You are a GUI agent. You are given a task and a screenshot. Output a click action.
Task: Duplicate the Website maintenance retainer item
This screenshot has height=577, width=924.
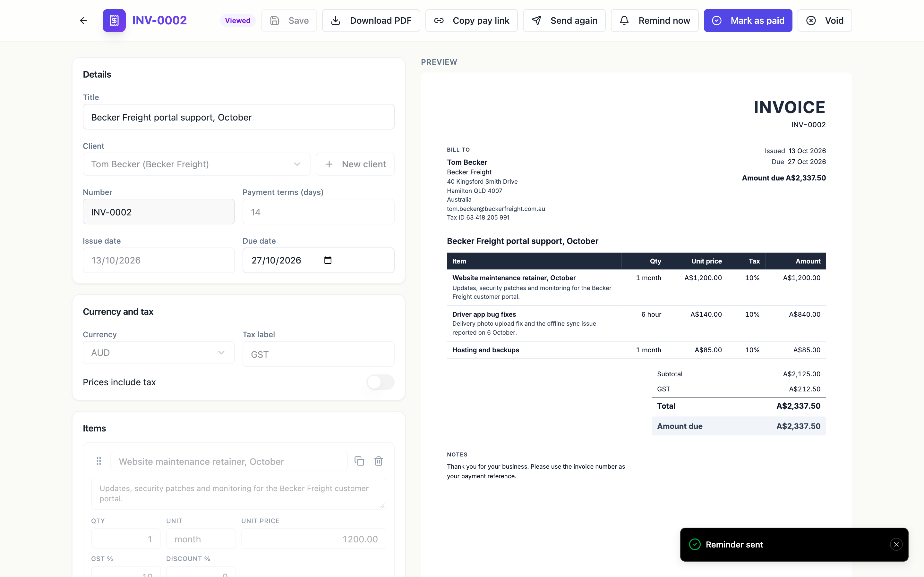click(x=359, y=461)
